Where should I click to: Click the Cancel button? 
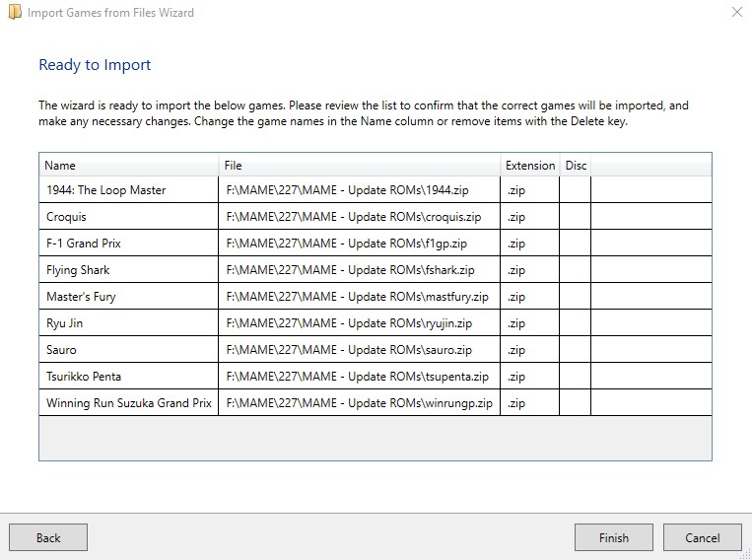pyautogui.click(x=702, y=537)
